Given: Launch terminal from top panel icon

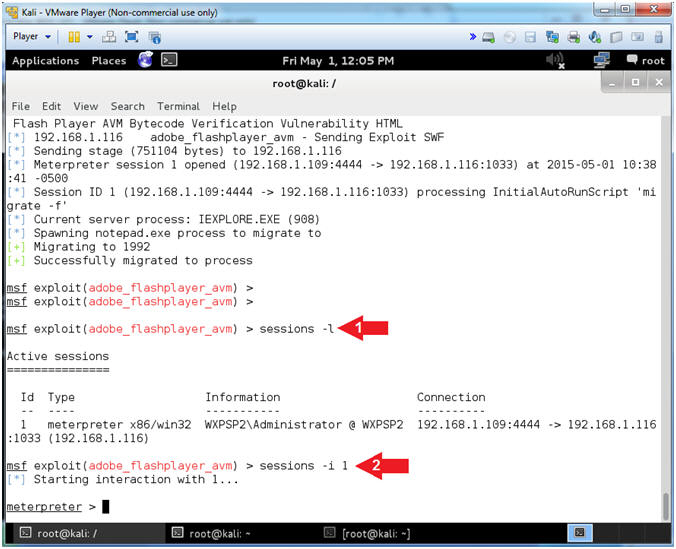Looking at the screenshot, I should coord(169,60).
